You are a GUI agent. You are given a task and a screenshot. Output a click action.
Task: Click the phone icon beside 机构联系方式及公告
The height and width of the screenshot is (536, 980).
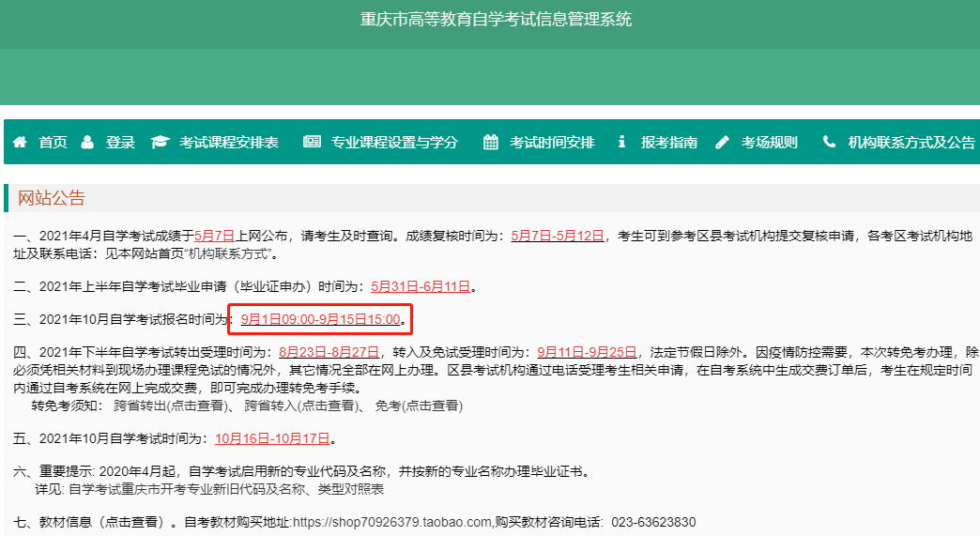coord(829,142)
